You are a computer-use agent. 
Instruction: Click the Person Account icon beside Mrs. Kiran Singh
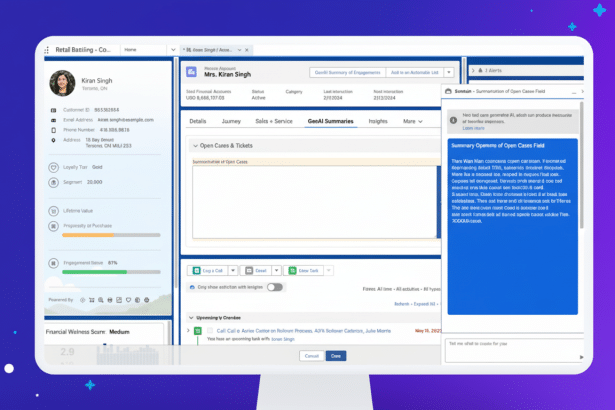click(x=191, y=71)
